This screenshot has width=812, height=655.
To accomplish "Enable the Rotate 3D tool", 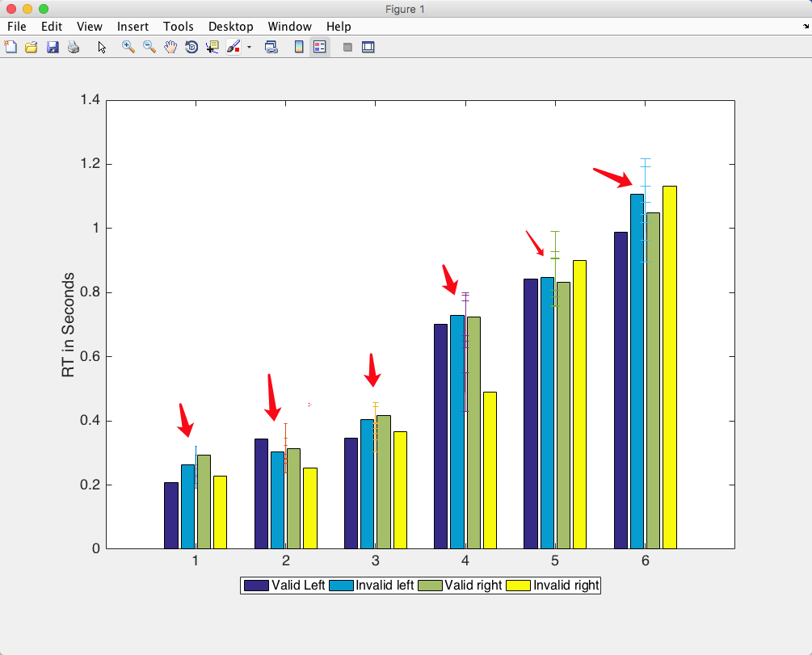I will coord(191,47).
